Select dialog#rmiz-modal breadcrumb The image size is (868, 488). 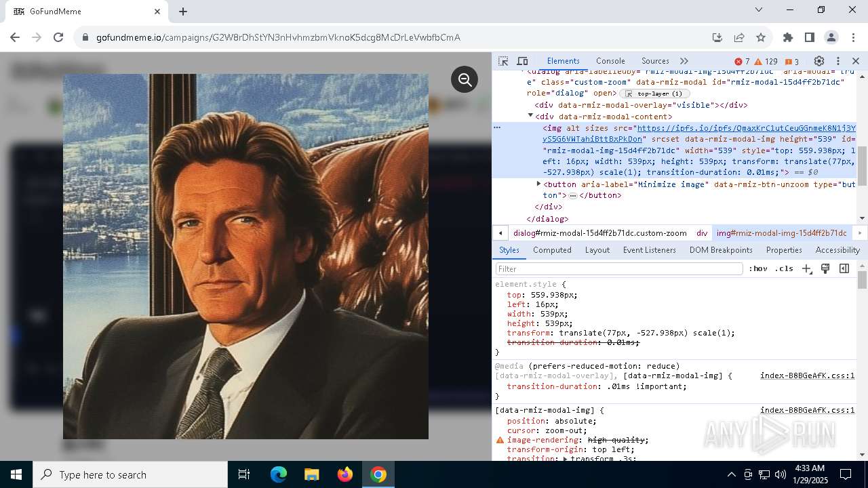tap(599, 233)
